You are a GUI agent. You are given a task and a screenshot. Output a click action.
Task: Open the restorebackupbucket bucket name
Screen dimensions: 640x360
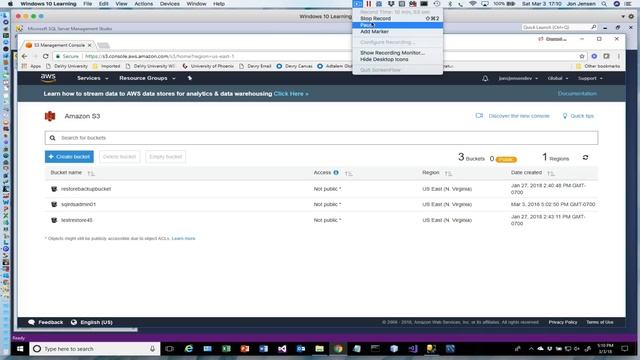click(86, 189)
